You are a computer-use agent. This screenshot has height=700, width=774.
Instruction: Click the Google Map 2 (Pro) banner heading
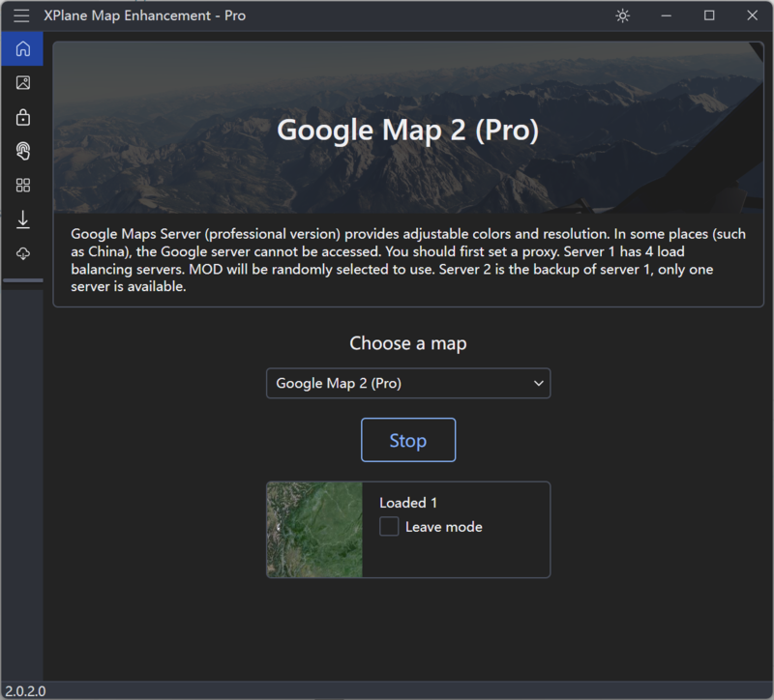pos(407,130)
